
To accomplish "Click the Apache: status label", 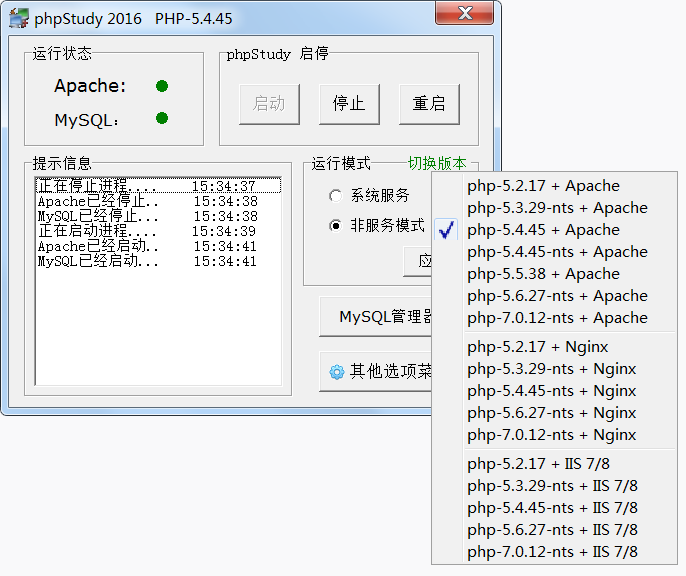I will coord(90,86).
